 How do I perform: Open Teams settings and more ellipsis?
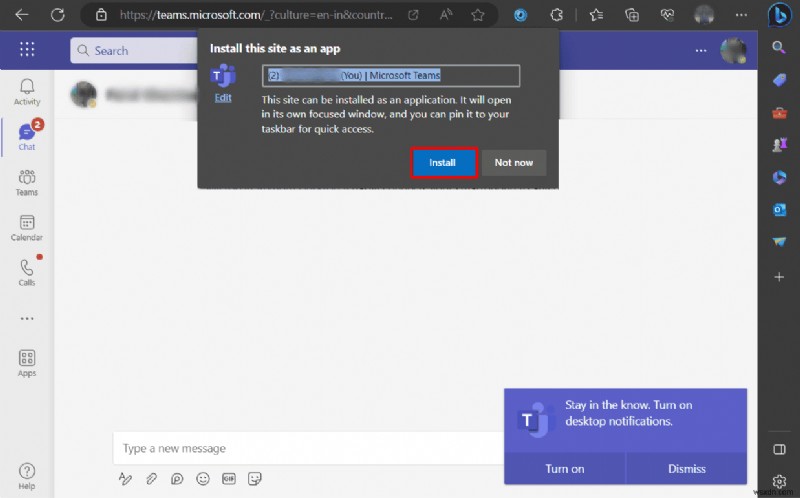tap(701, 51)
